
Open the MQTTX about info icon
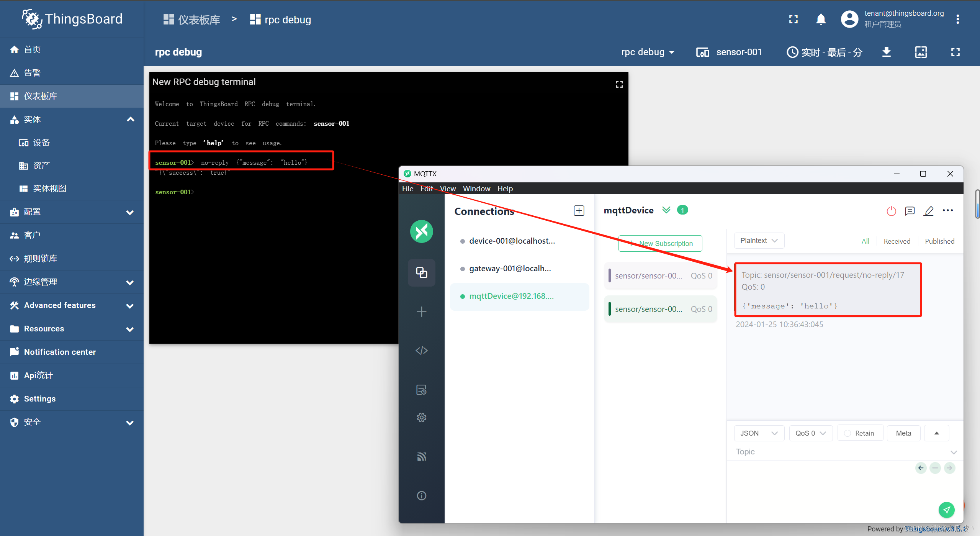[421, 495]
